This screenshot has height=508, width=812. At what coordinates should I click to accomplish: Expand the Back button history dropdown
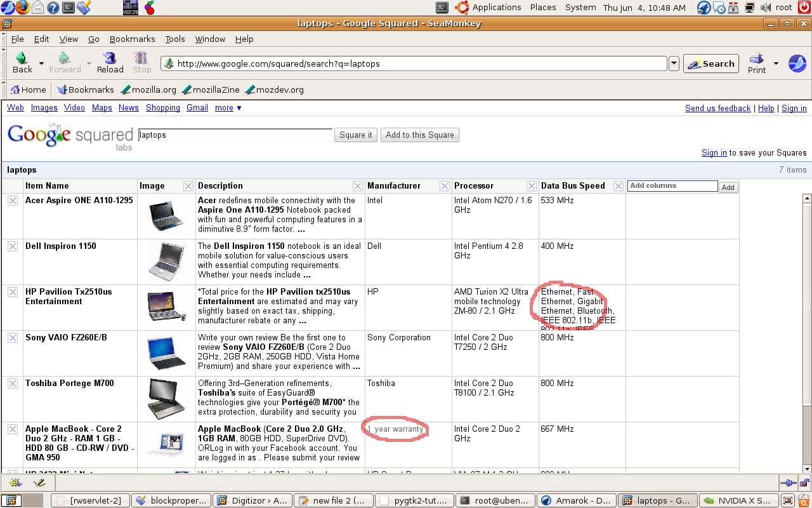pyautogui.click(x=41, y=63)
